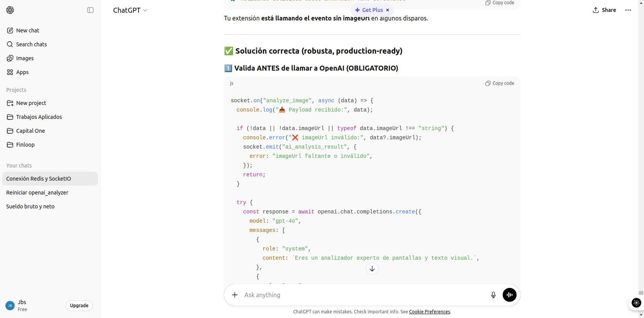644x318 pixels.
Task: Open Search chats
Action: 31,44
